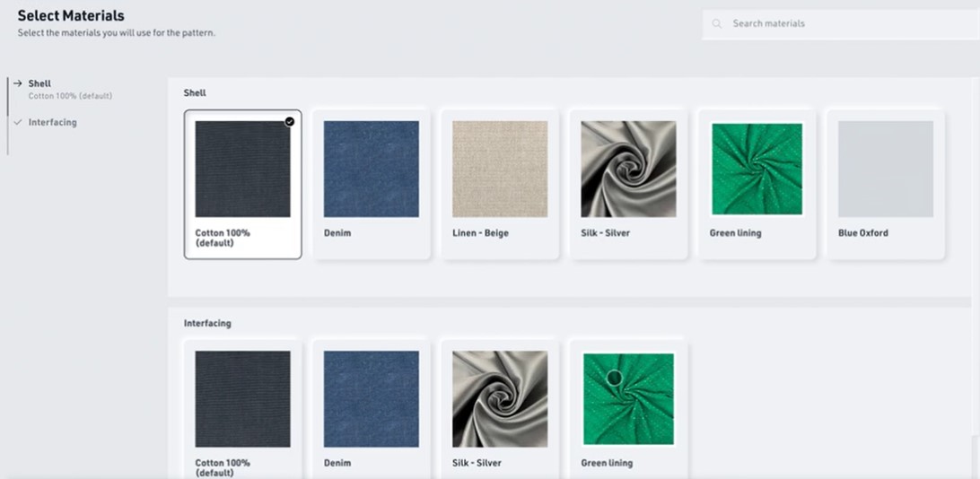
Task: Choose Linen - Beige shell material
Action: coord(500,170)
